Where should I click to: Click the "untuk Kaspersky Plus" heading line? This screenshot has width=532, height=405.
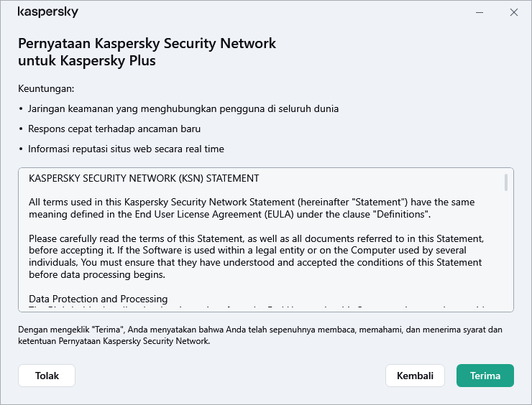pyautogui.click(x=86, y=60)
